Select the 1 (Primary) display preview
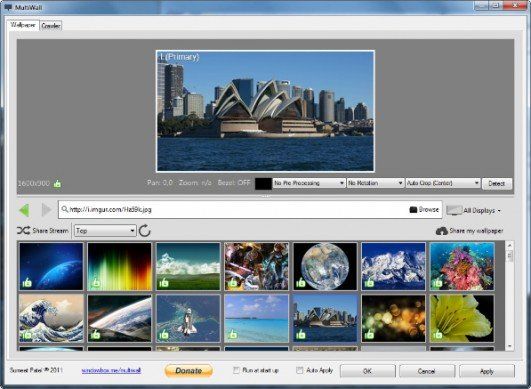Image resolution: width=531 pixels, height=389 pixels. pyautogui.click(x=265, y=111)
